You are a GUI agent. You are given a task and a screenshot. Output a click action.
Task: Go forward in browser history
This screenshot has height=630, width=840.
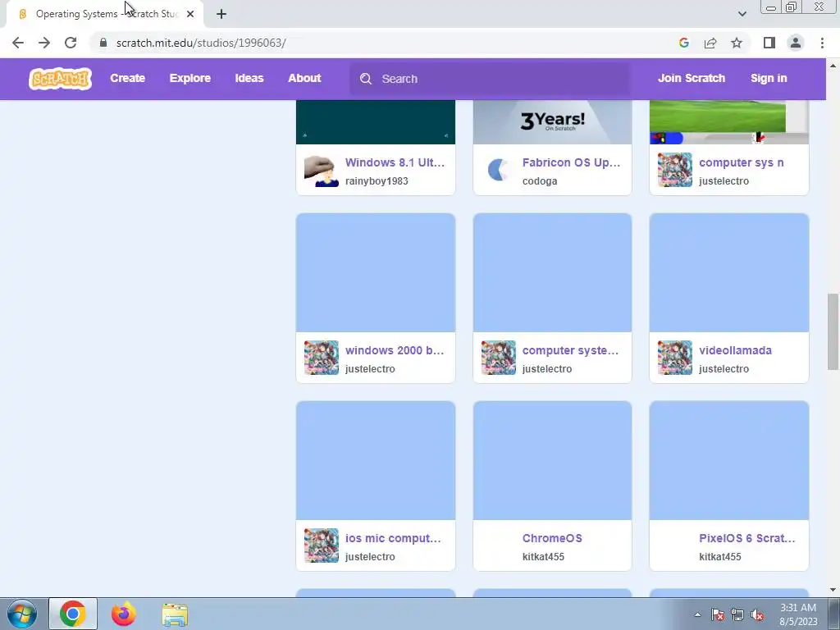coord(44,43)
